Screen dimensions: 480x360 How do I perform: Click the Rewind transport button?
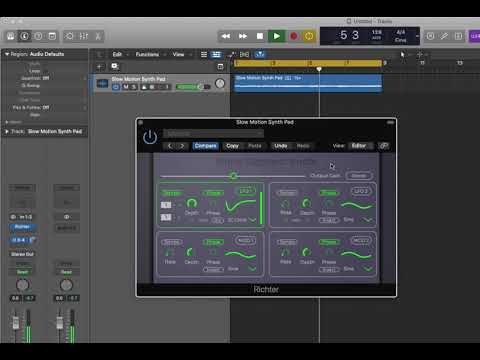pos(226,36)
